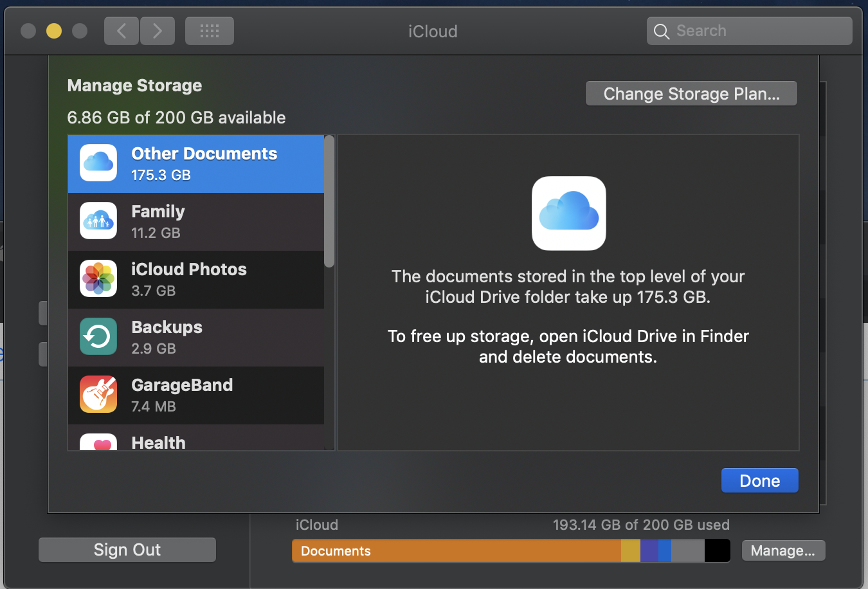This screenshot has height=589, width=868.
Task: Click the iCloud Photos pinwheel icon
Action: click(x=98, y=278)
